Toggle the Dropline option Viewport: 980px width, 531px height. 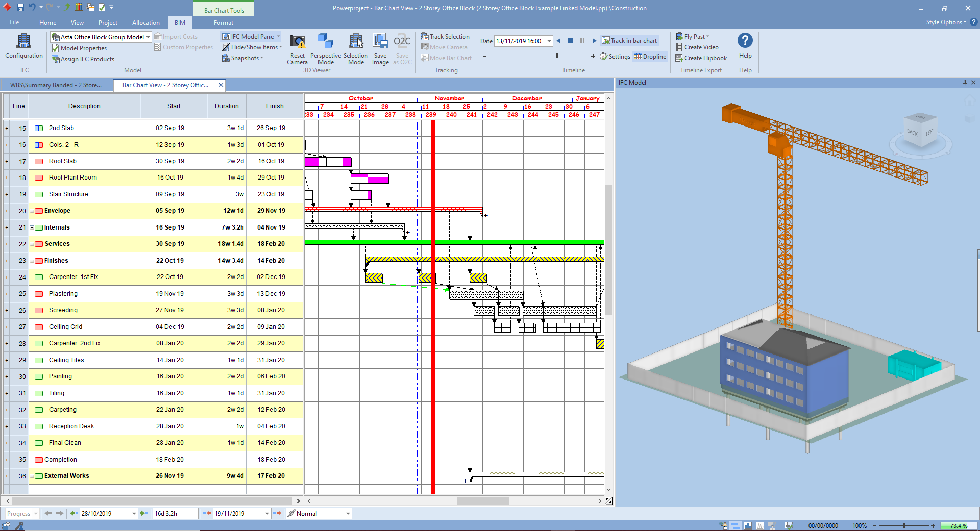point(650,57)
